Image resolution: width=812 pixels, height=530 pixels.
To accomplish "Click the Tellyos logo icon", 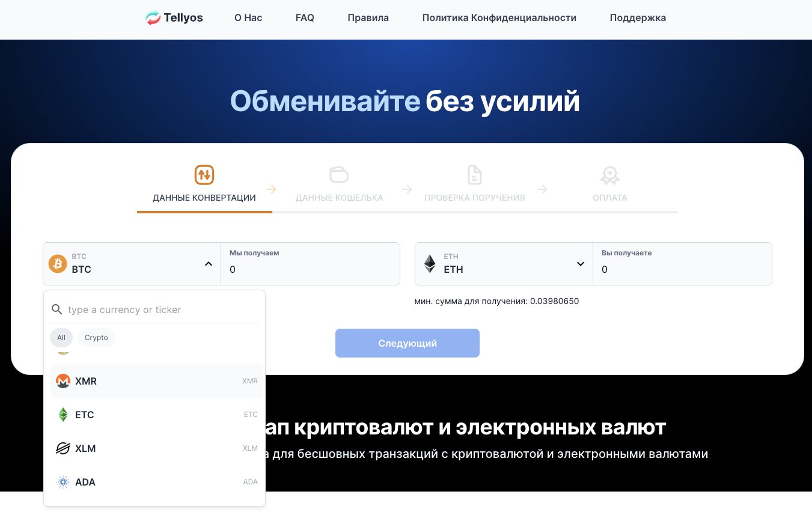I will (153, 18).
